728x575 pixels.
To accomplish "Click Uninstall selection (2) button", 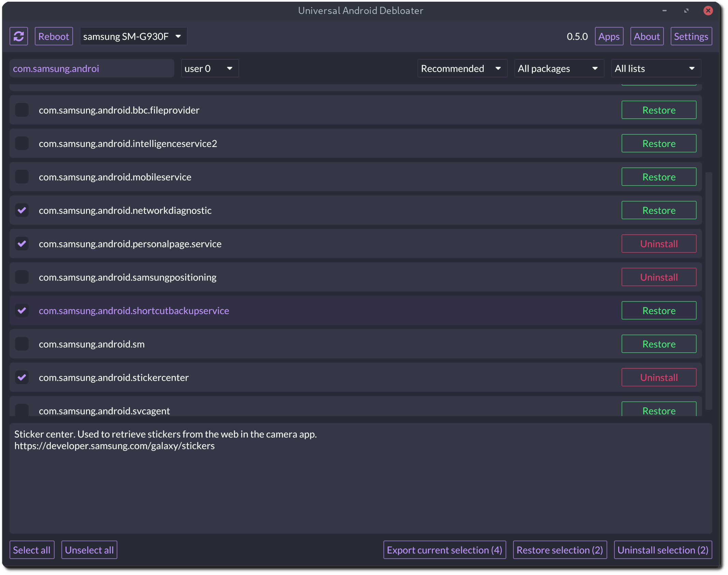I will click(x=664, y=549).
